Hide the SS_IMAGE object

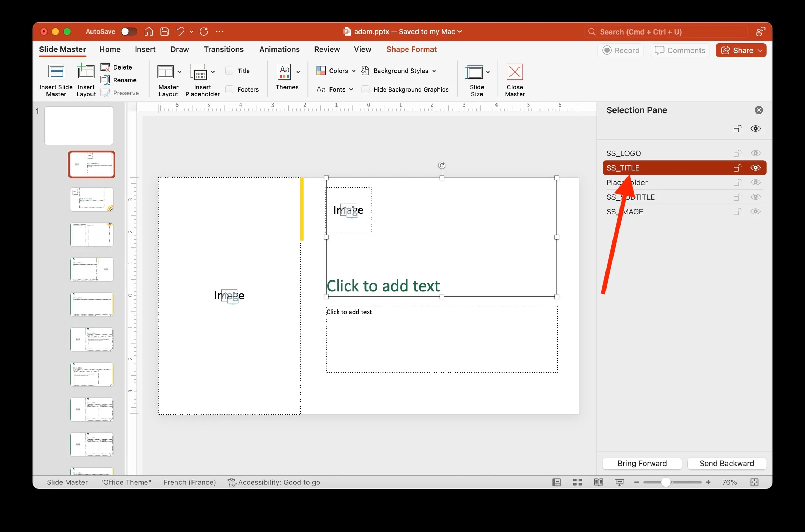point(755,212)
